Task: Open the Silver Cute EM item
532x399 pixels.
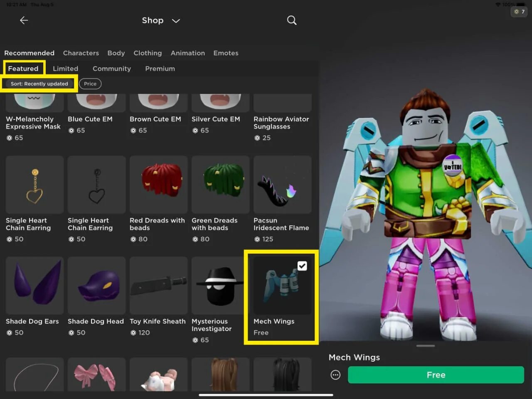Action: [x=221, y=103]
